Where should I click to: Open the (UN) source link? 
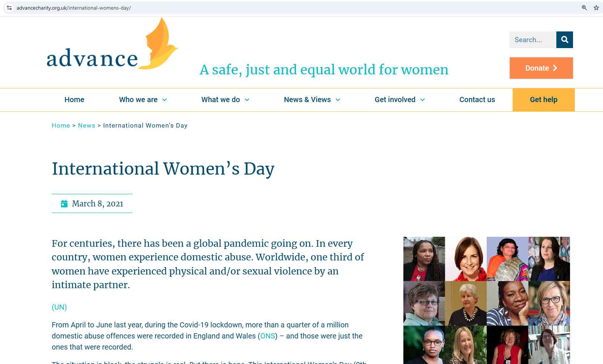click(x=59, y=307)
